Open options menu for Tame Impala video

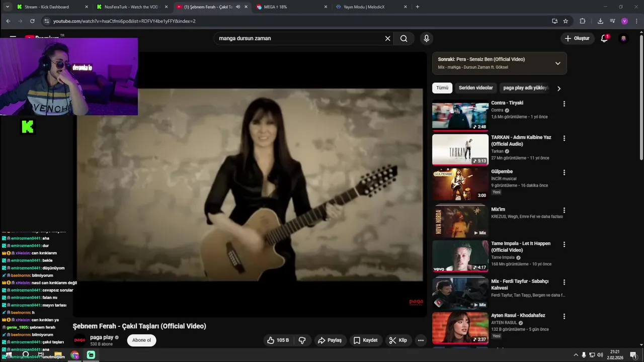coord(564,244)
